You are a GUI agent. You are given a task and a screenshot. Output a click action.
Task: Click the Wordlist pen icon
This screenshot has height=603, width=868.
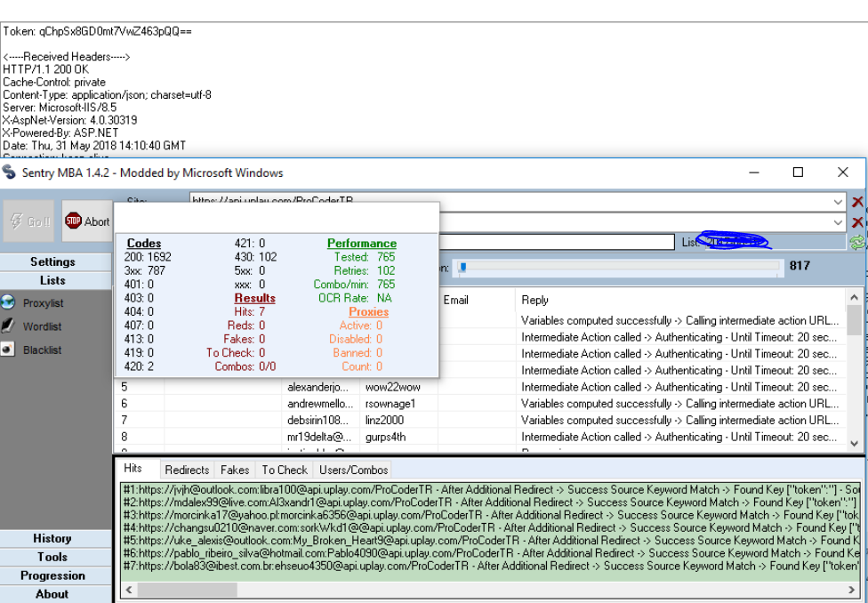8,326
